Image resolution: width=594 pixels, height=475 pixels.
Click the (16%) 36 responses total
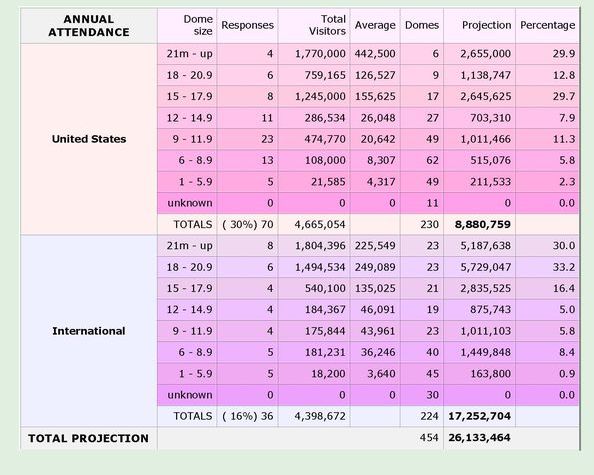pos(247,416)
